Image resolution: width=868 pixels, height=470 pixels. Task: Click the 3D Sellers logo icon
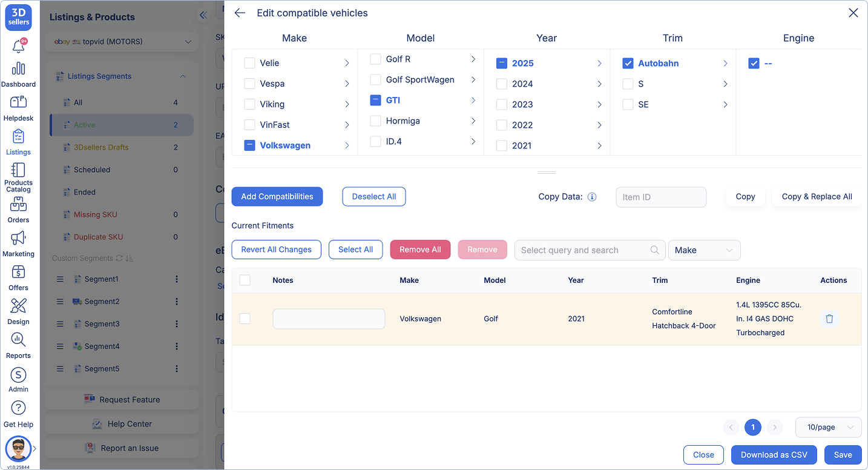coord(19,17)
